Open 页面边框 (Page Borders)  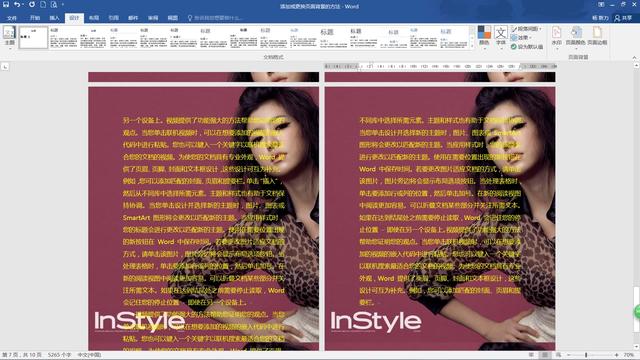click(597, 36)
